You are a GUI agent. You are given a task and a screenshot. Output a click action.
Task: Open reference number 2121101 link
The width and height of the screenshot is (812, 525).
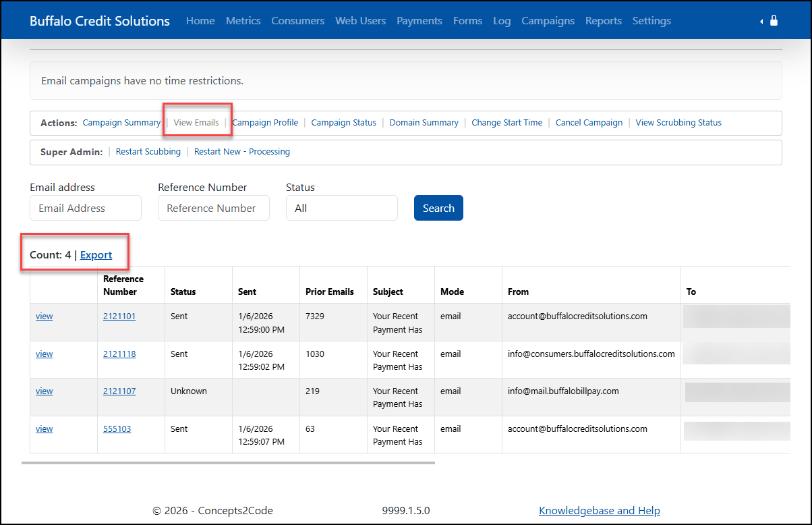119,316
